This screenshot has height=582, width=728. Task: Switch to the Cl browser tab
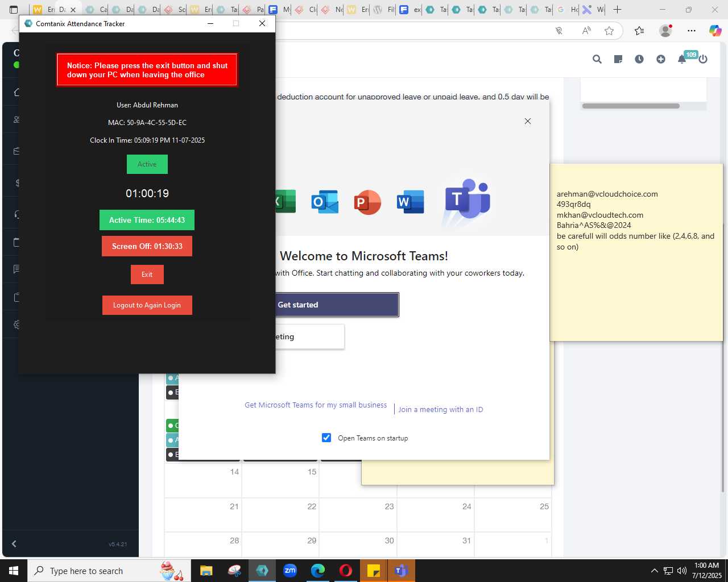(305, 10)
